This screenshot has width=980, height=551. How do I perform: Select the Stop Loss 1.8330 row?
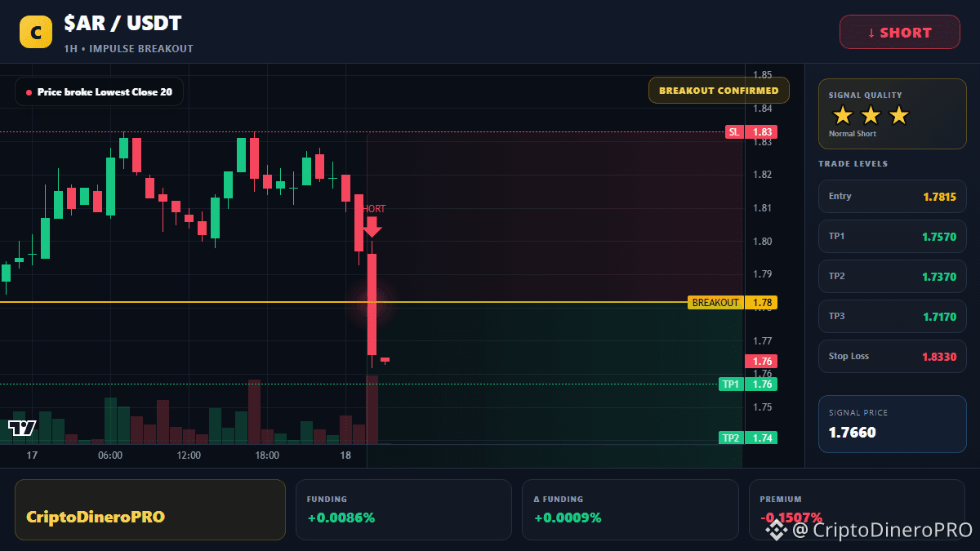point(893,356)
